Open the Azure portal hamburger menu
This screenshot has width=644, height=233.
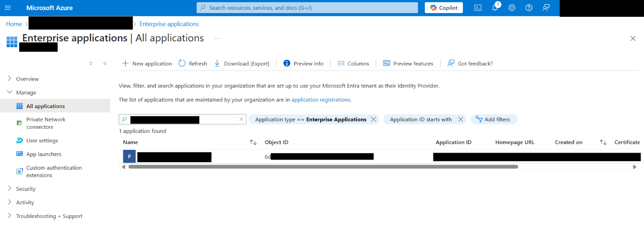click(x=8, y=8)
